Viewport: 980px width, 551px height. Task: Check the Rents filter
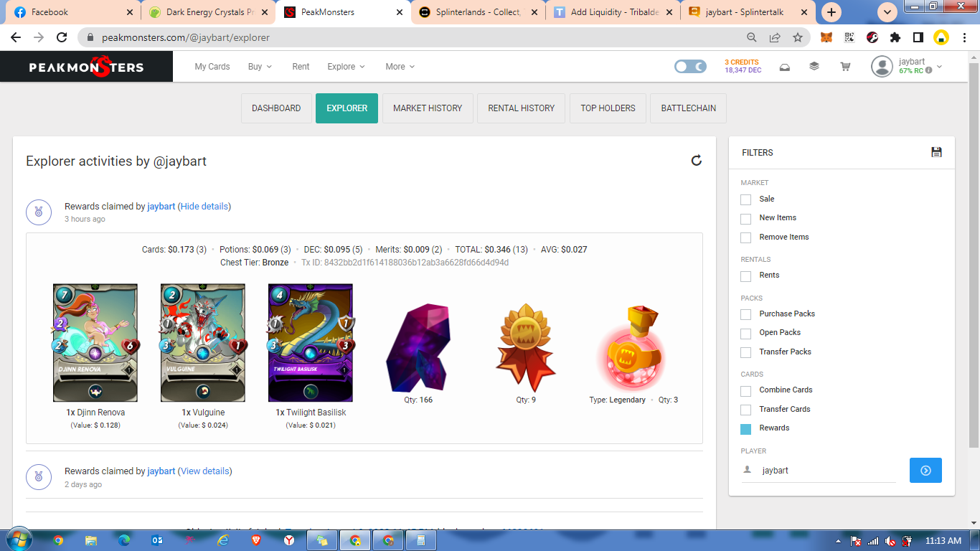tap(746, 275)
